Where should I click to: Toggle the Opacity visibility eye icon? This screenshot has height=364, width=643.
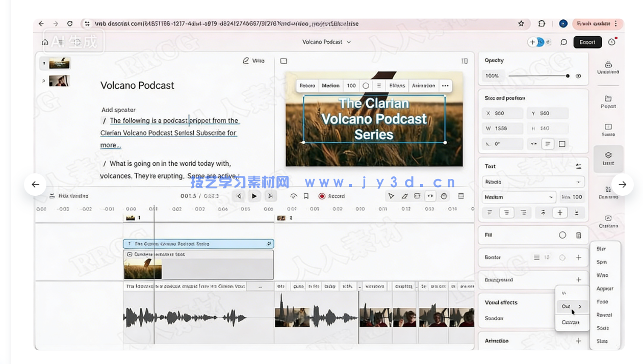click(579, 75)
